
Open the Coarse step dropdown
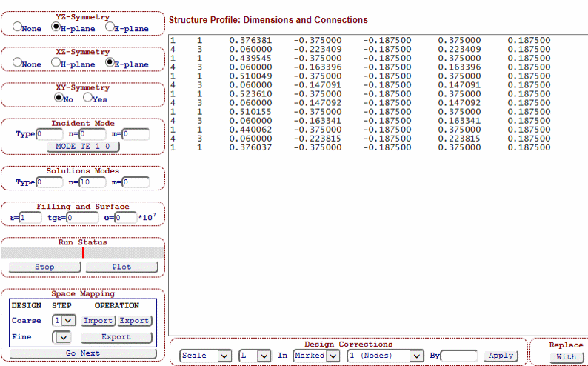point(64,321)
